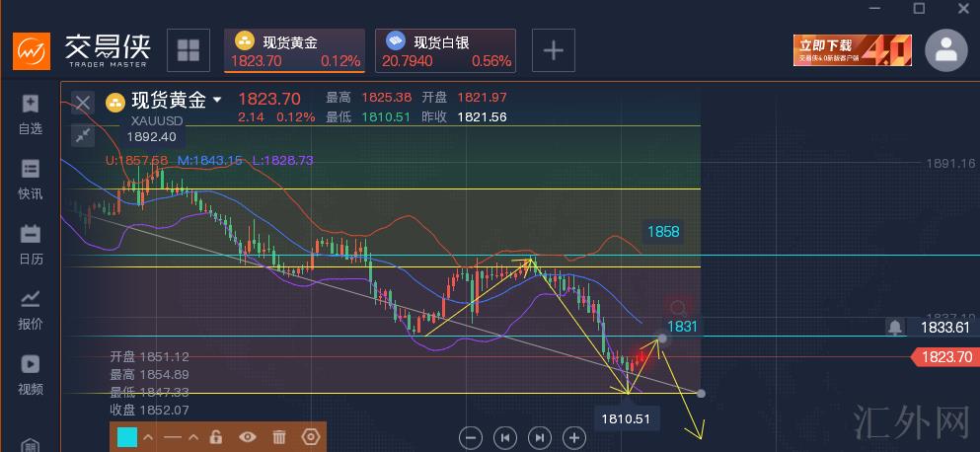Viewport: 980px width, 452px height.
Task: Collapse chart with the shrink arrows icon
Action: [x=83, y=135]
